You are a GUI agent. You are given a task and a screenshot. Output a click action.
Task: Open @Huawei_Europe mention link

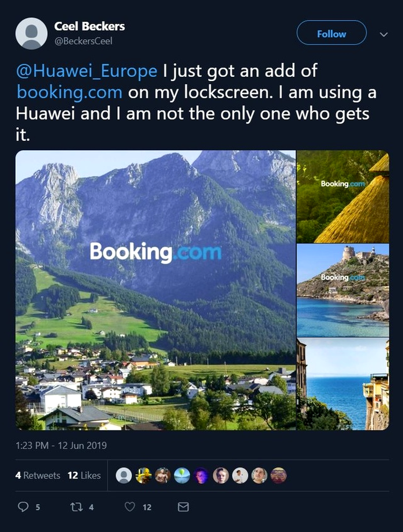tap(87, 70)
